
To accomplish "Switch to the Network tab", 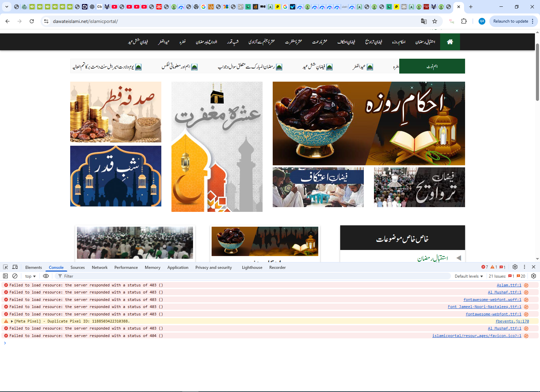I will click(x=100, y=268).
